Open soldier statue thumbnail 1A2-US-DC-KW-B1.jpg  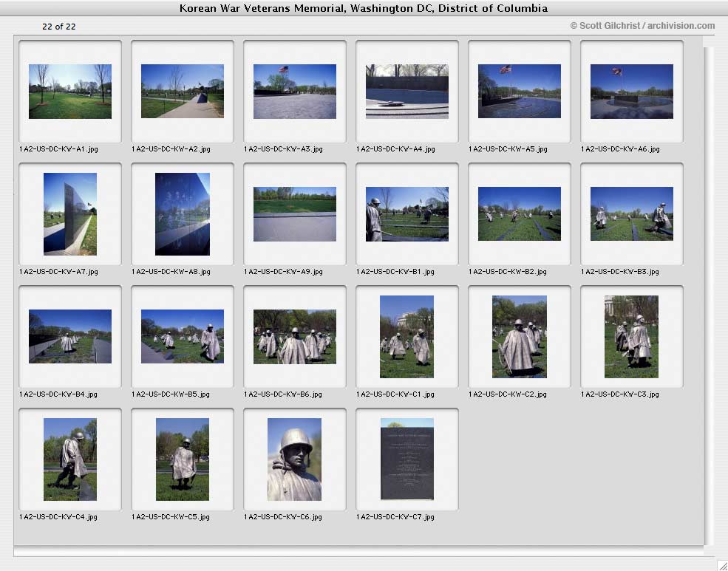tap(407, 214)
